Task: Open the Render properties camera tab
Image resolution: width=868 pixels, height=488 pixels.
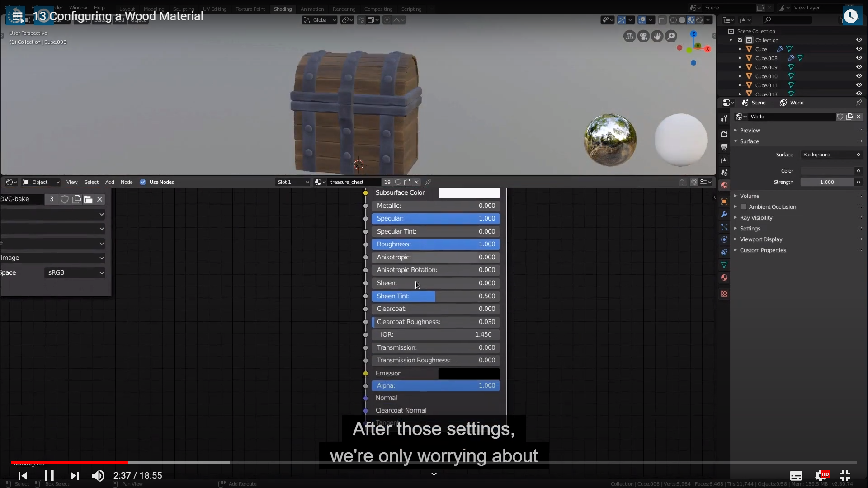Action: click(724, 135)
